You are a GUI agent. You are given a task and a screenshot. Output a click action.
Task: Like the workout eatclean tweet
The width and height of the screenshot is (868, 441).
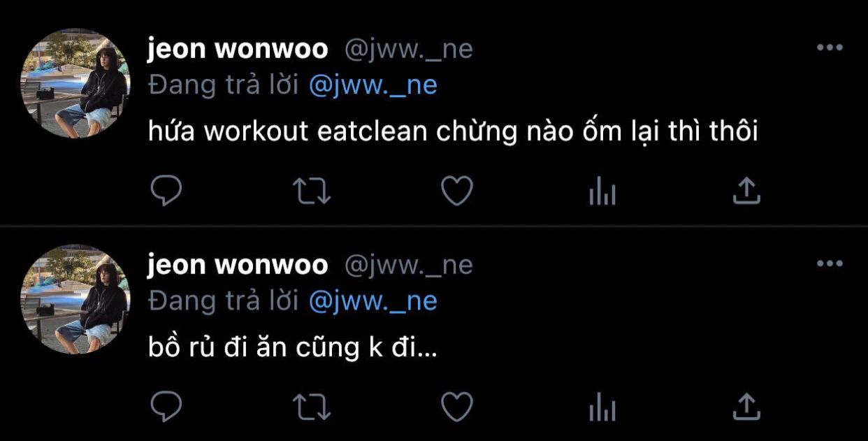click(x=458, y=190)
